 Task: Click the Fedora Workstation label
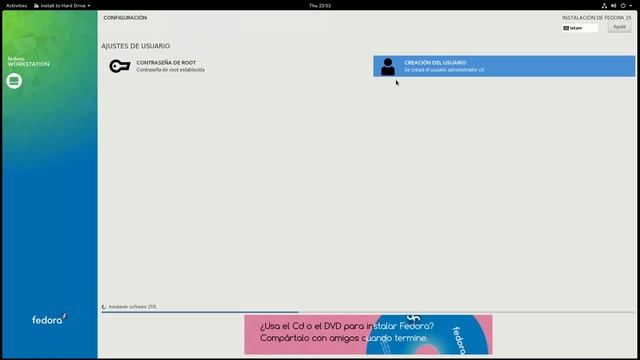[x=29, y=62]
